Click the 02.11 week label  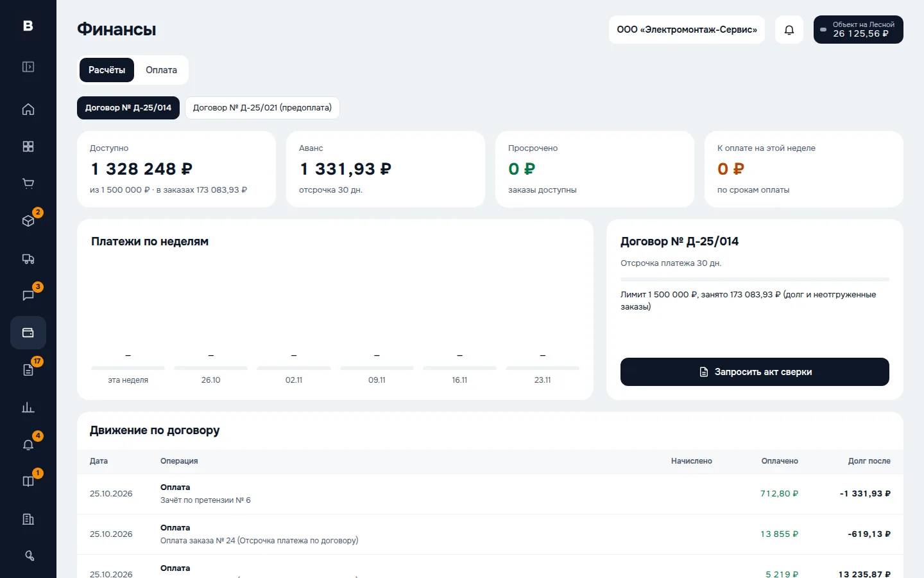[294, 380]
